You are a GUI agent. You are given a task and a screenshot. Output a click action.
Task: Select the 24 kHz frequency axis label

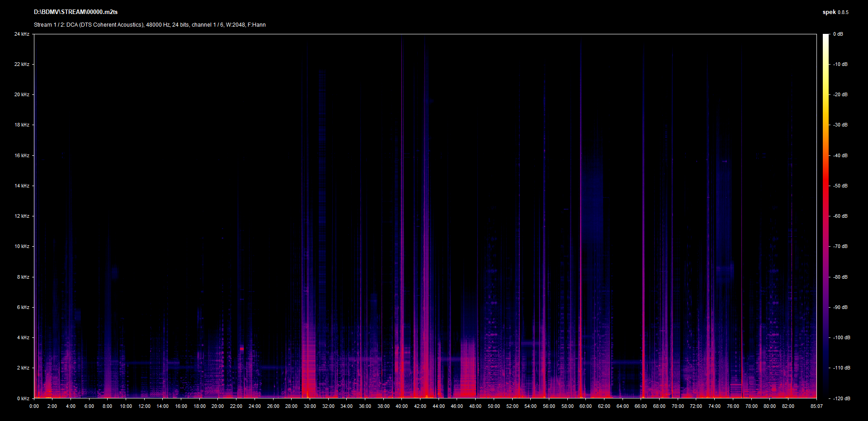[x=22, y=34]
